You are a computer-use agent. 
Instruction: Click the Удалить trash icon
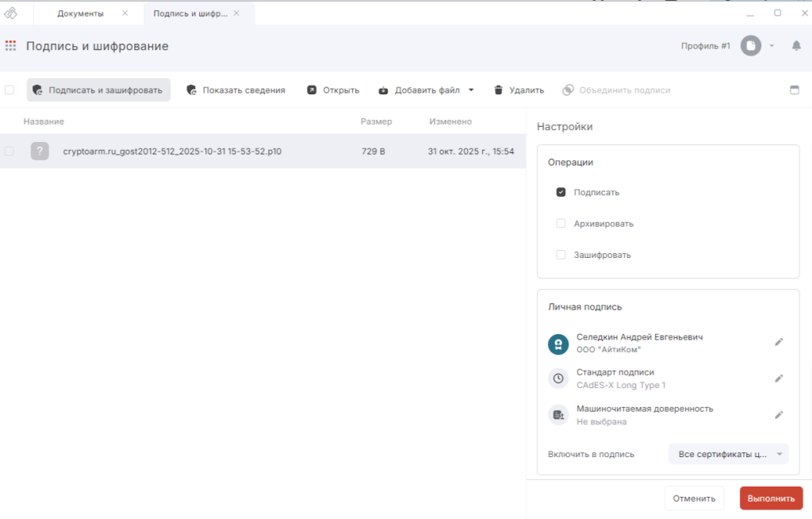coord(499,90)
